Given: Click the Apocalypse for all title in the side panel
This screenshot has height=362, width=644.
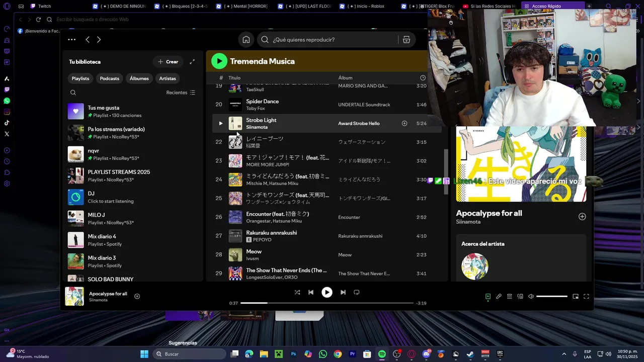Looking at the screenshot, I should [489, 213].
